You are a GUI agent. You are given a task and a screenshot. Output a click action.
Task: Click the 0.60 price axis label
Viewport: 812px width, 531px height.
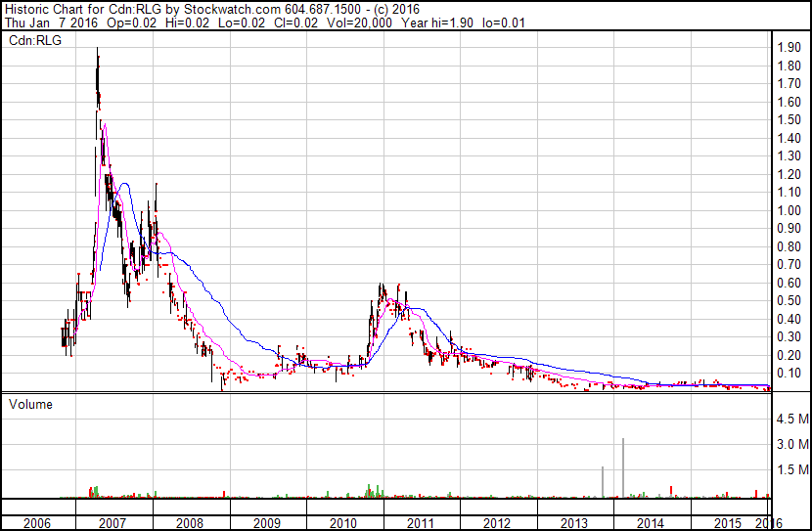789,283
